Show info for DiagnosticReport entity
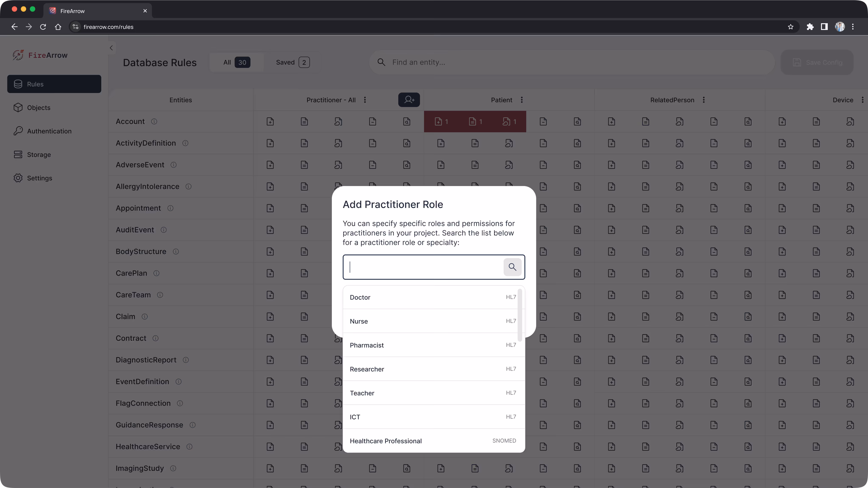Viewport: 868px width, 488px height. click(186, 360)
